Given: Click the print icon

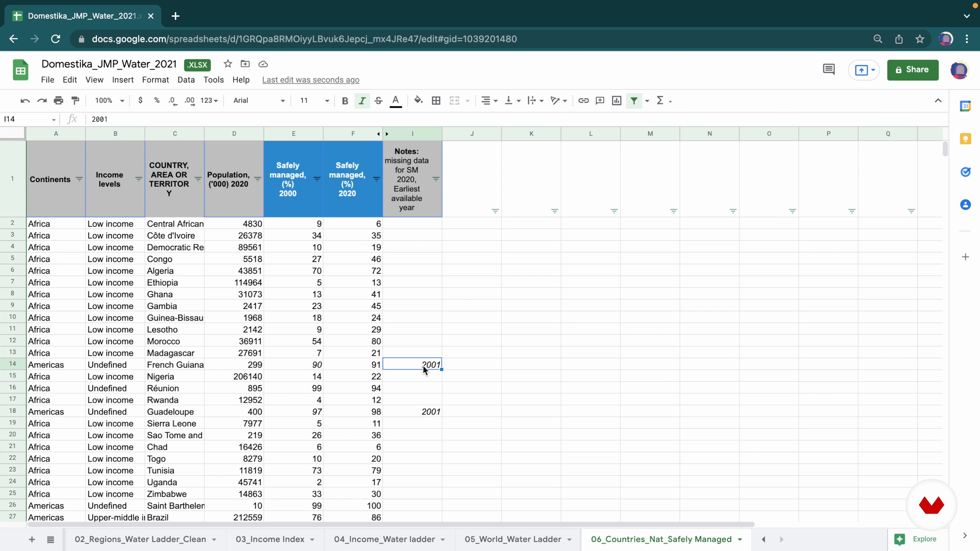Looking at the screenshot, I should pyautogui.click(x=58, y=101).
